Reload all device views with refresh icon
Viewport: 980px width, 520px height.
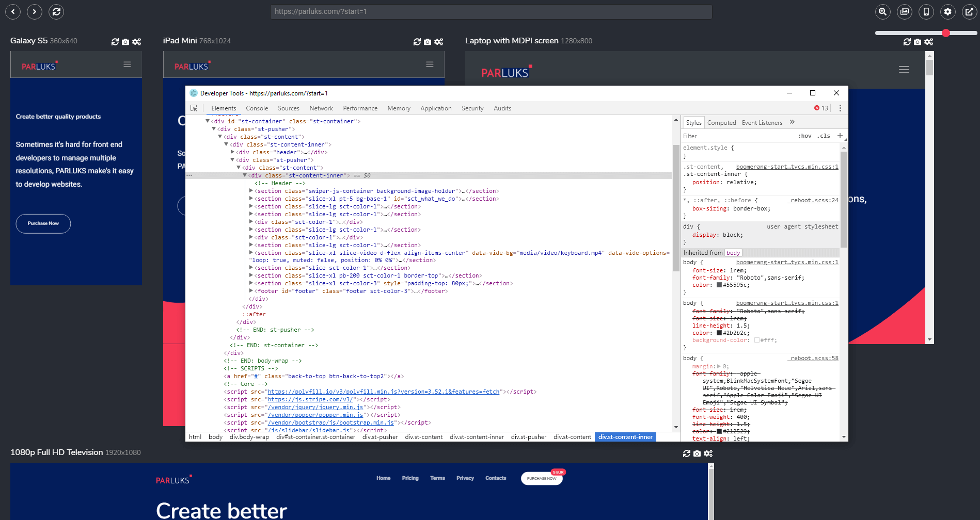pos(56,11)
